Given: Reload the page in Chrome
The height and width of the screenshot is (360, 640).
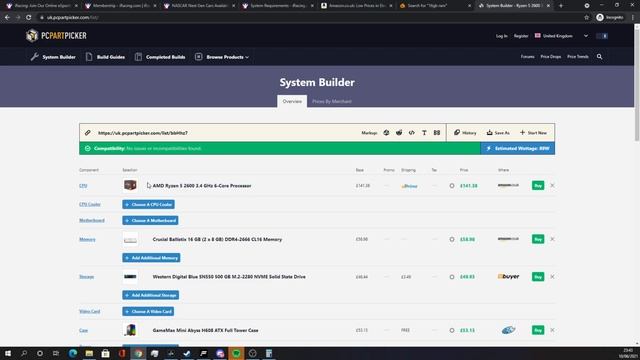Looking at the screenshot, I should tap(29, 17).
